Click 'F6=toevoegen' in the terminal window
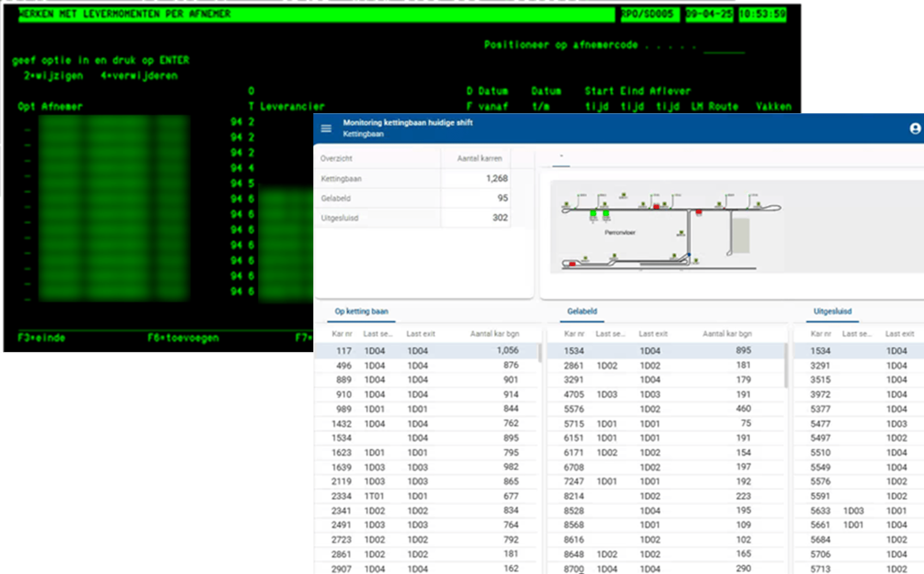924x574 pixels. [183, 338]
